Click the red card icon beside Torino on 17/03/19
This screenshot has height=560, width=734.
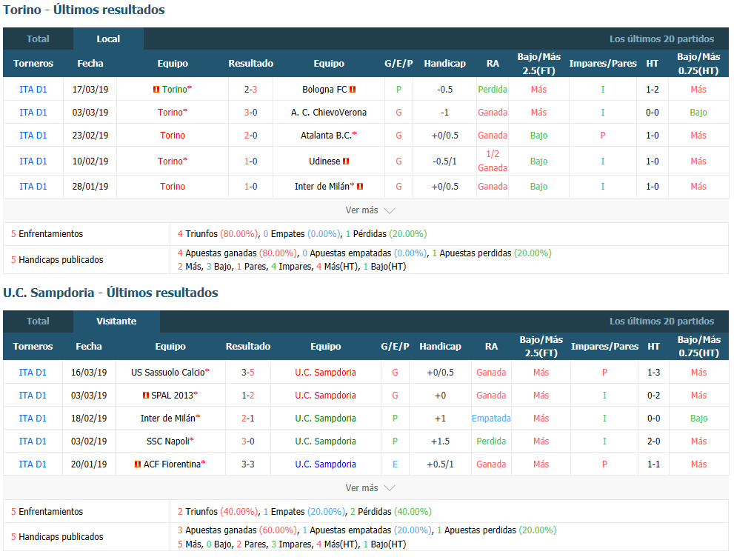click(x=156, y=90)
